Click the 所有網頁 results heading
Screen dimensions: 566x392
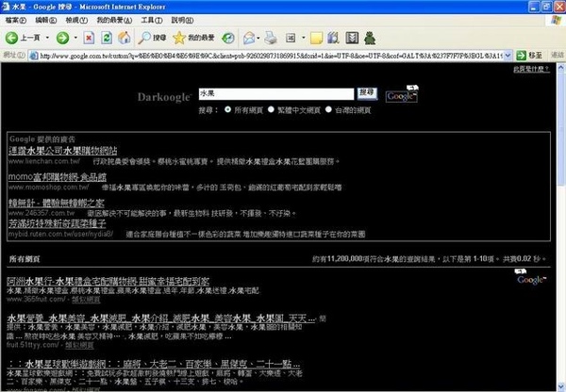pos(25,259)
